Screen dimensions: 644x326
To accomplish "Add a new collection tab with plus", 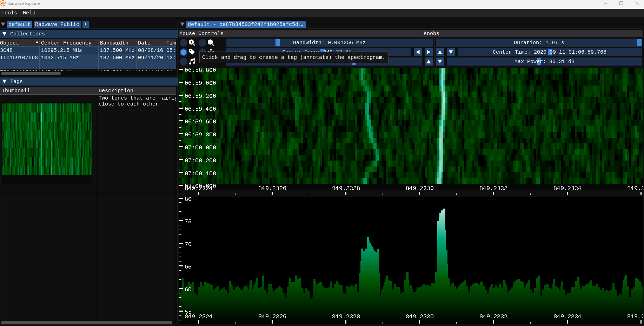I will click(x=85, y=24).
